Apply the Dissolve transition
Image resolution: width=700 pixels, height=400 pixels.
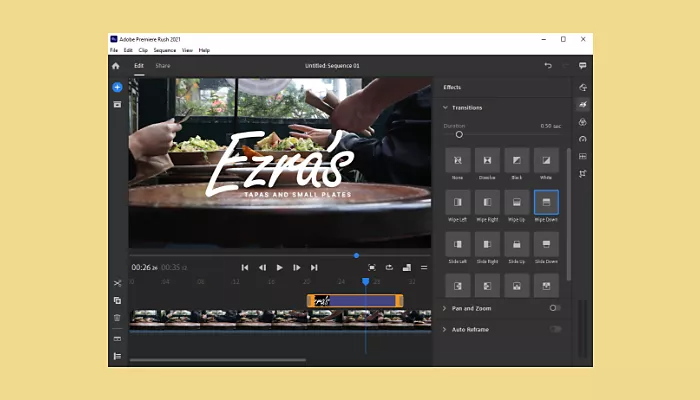[487, 160]
